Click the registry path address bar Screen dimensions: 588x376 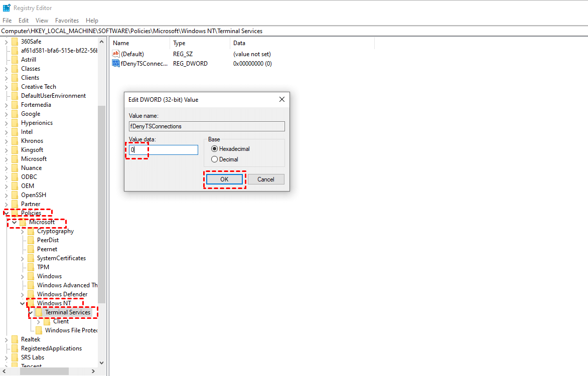click(x=294, y=31)
